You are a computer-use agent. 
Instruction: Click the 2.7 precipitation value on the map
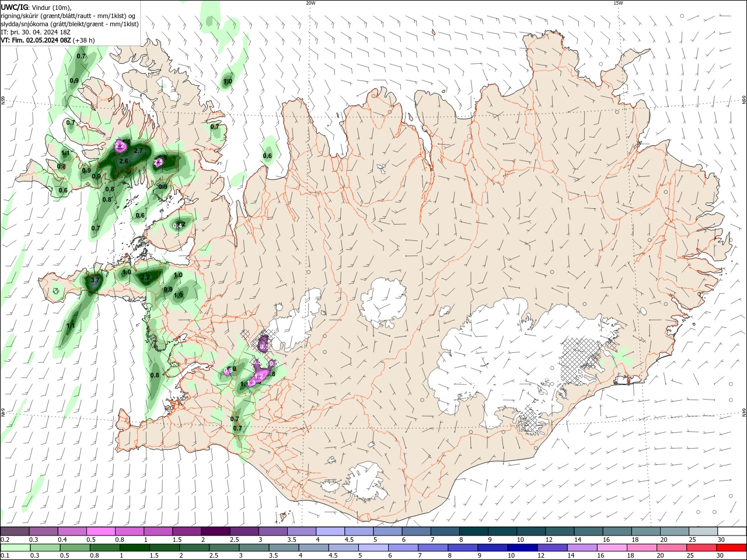tap(138, 150)
